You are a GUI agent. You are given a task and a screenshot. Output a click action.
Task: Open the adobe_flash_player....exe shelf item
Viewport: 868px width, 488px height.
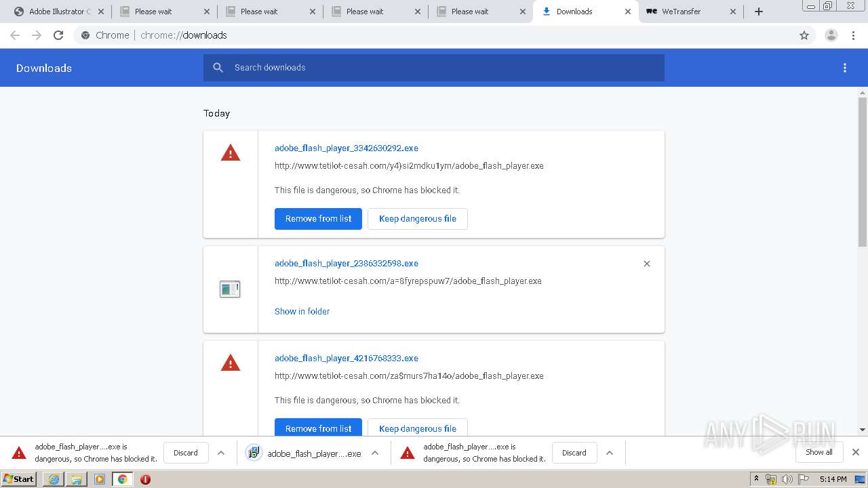coord(304,453)
